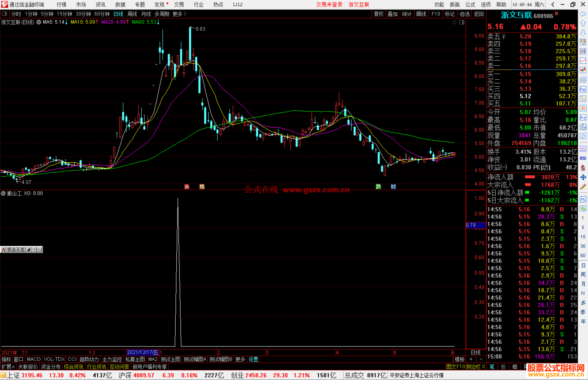
Task: Click the 财 event marker under chart
Action: (x=393, y=187)
